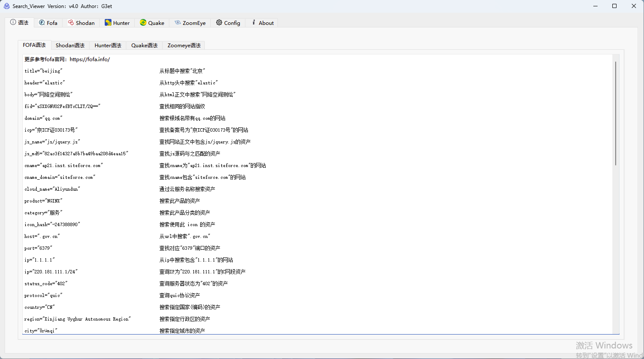The width and height of the screenshot is (644, 359).
Task: Switch to the Quake语法 sub-tab
Action: pyautogui.click(x=144, y=46)
